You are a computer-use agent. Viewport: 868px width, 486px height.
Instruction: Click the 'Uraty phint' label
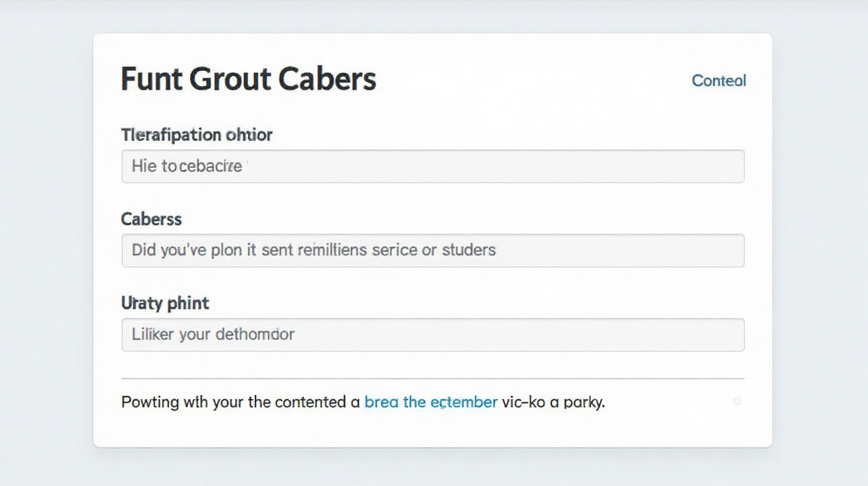165,303
